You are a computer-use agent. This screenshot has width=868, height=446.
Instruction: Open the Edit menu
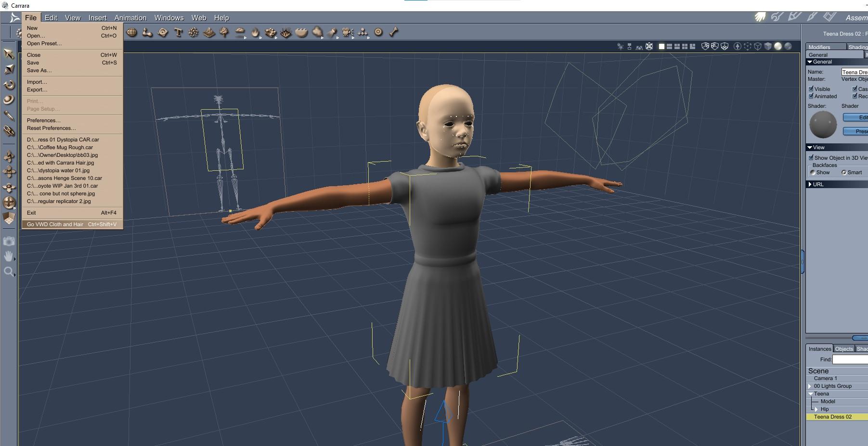(51, 18)
